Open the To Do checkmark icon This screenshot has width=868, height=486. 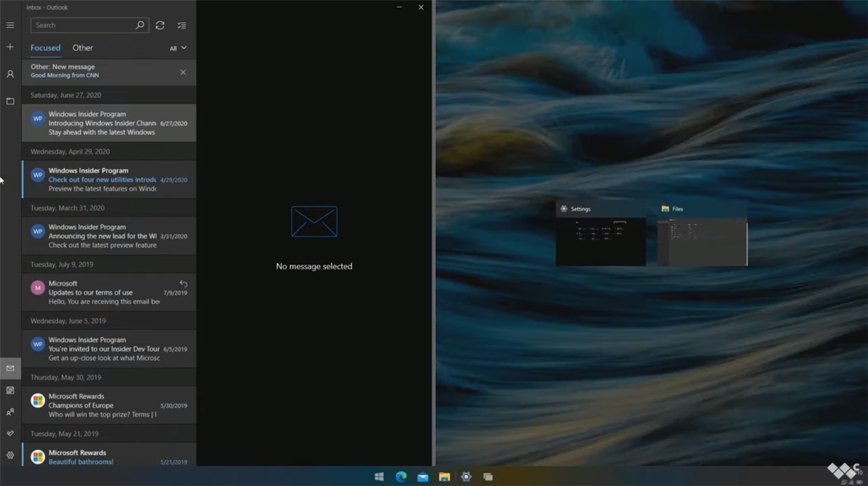point(10,434)
